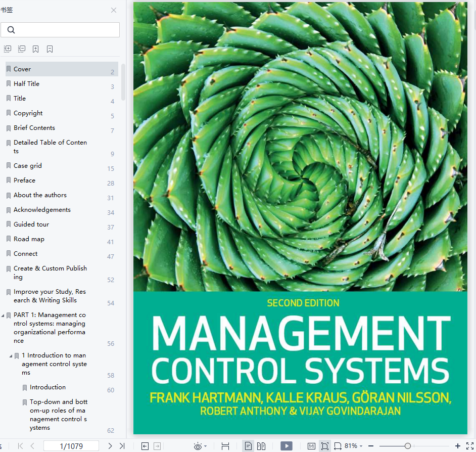Open PART 1: Management control systems bookmark
The image size is (476, 452).
[50, 328]
